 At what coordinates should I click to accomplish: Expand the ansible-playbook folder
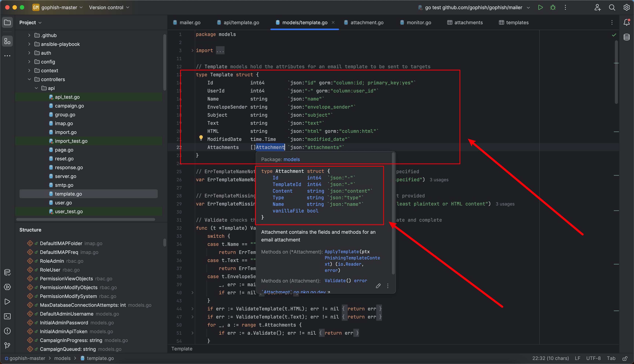(x=29, y=44)
